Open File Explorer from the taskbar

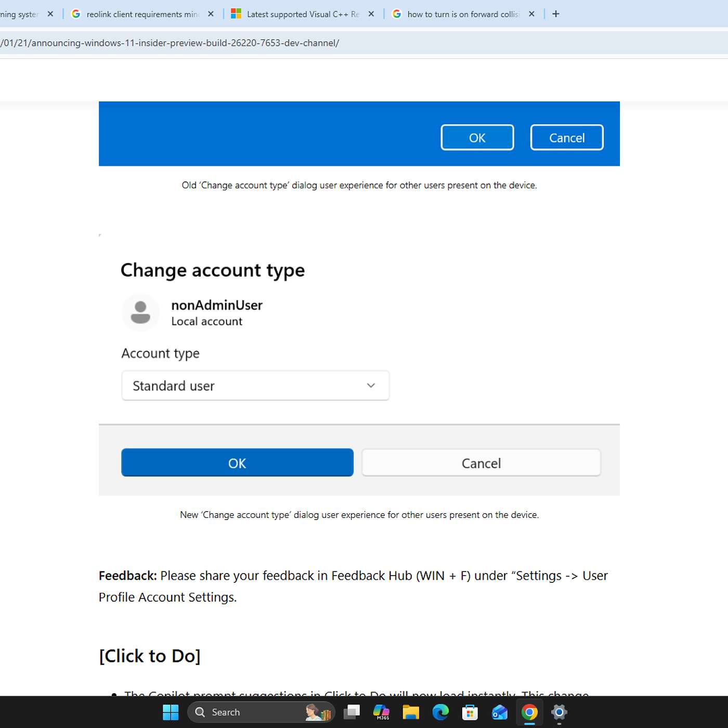point(411,712)
